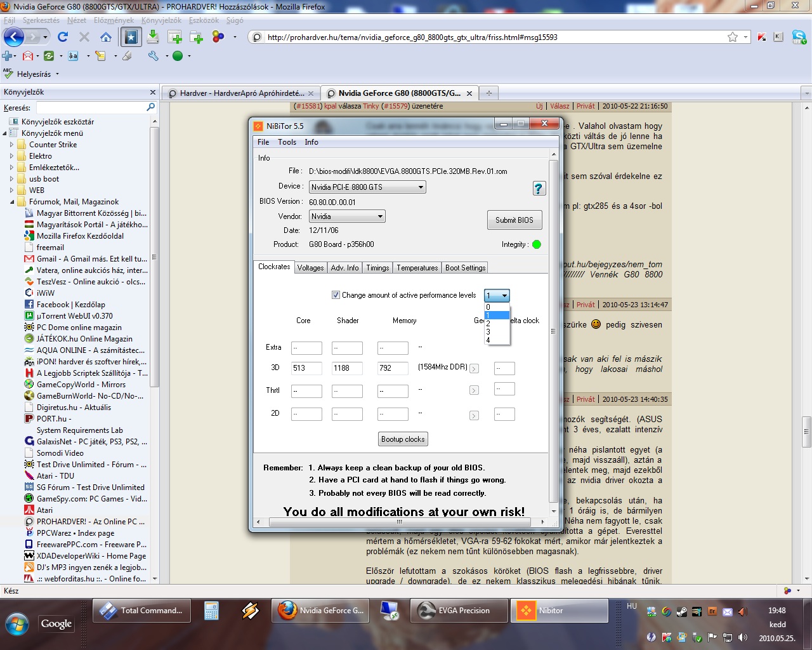This screenshot has width=812, height=650.
Task: Click the NiBiTor help question mark icon
Action: [539, 188]
